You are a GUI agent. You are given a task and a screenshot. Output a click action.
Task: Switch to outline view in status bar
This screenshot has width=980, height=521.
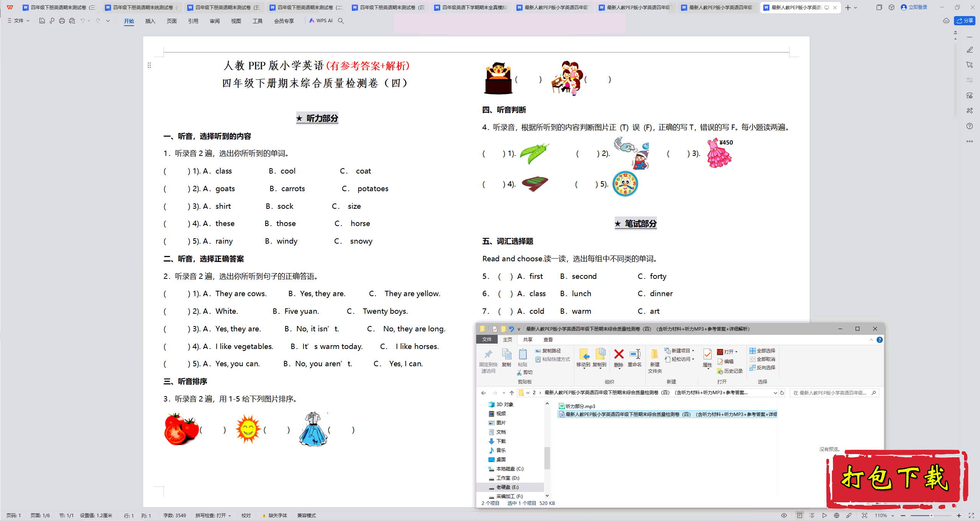[x=812, y=516]
